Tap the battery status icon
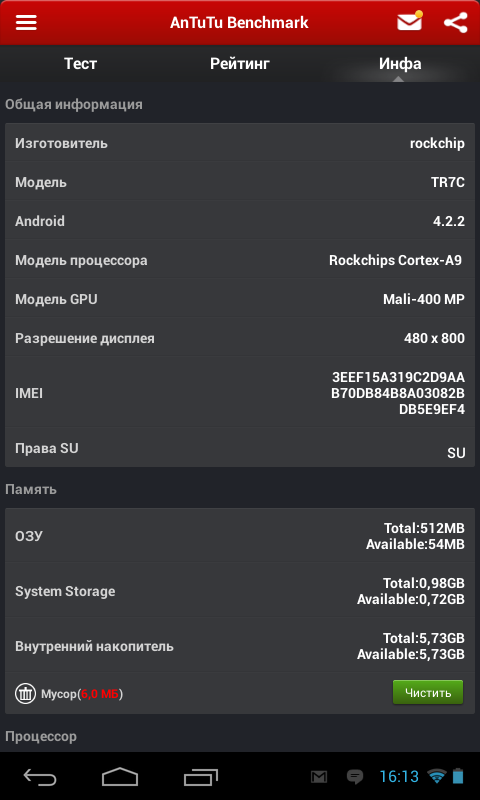This screenshot has width=480, height=800. click(x=458, y=776)
